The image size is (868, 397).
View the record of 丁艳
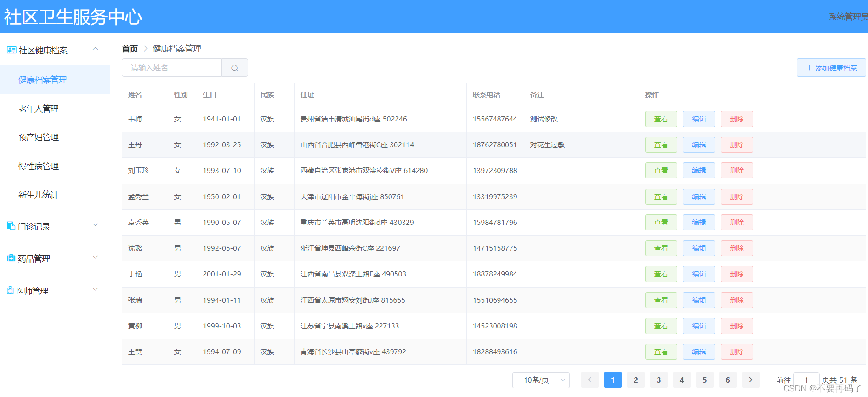pyautogui.click(x=661, y=274)
